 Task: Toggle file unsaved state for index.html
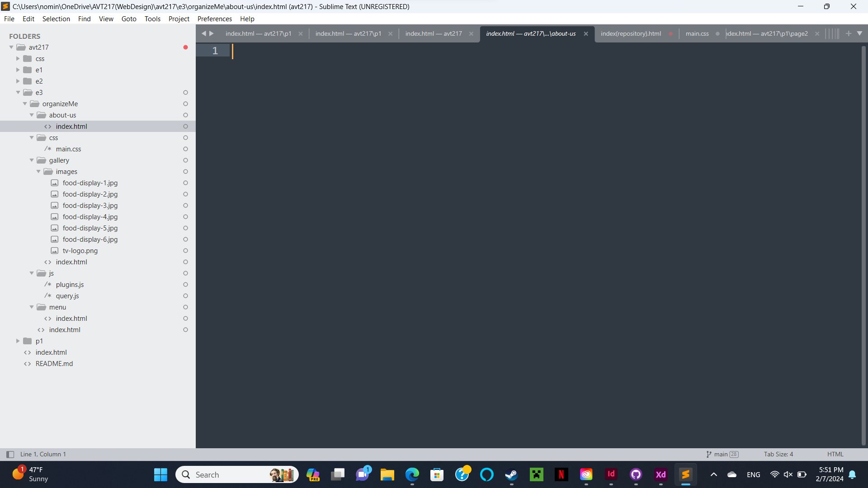pos(186,127)
